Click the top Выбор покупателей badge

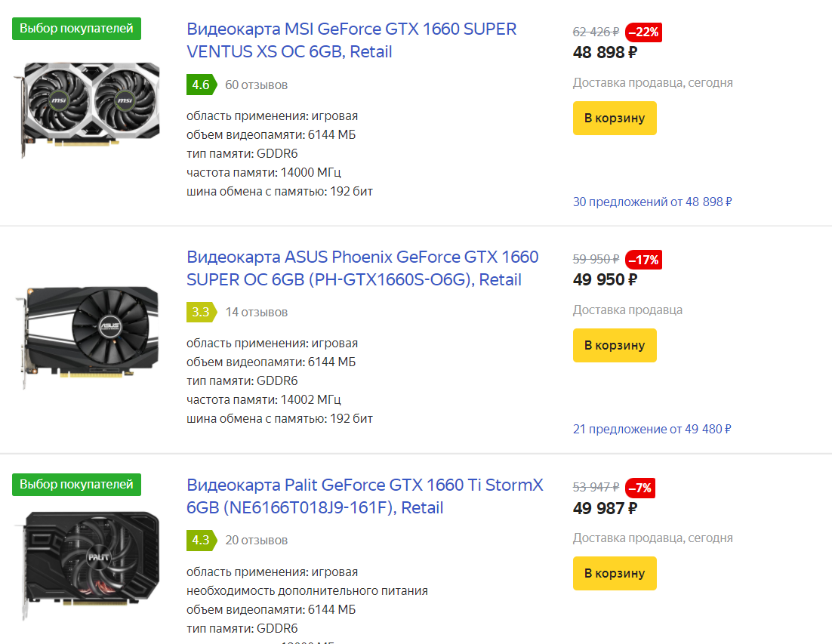[x=76, y=29]
